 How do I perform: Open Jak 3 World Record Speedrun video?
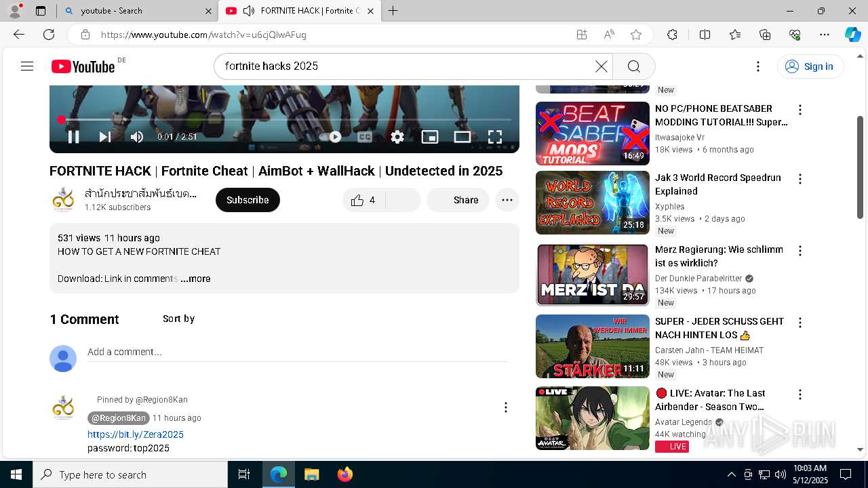coord(593,203)
